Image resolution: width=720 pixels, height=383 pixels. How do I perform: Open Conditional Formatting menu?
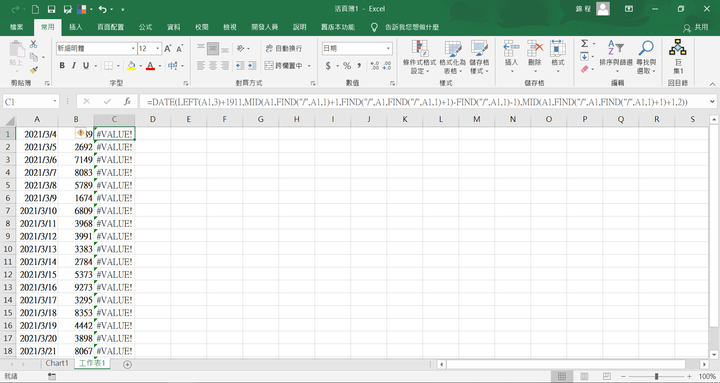pyautogui.click(x=419, y=57)
